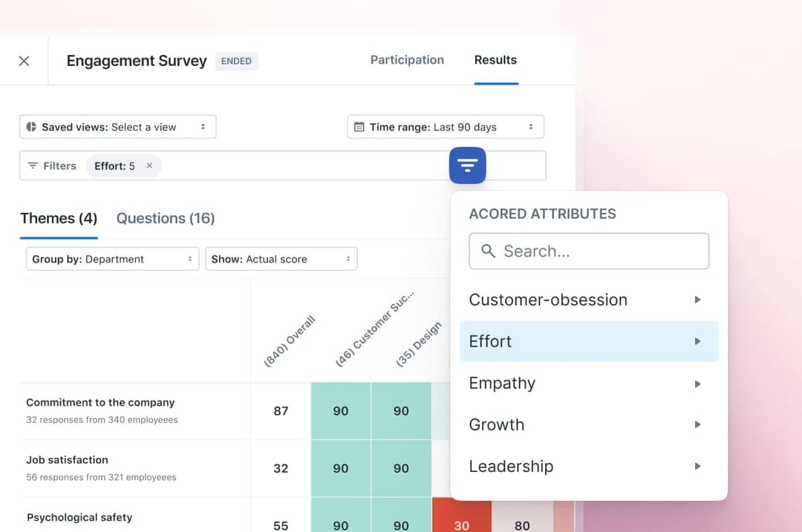802x532 pixels.
Task: Click the red 30 cell for Psychological safety
Action: click(461, 524)
